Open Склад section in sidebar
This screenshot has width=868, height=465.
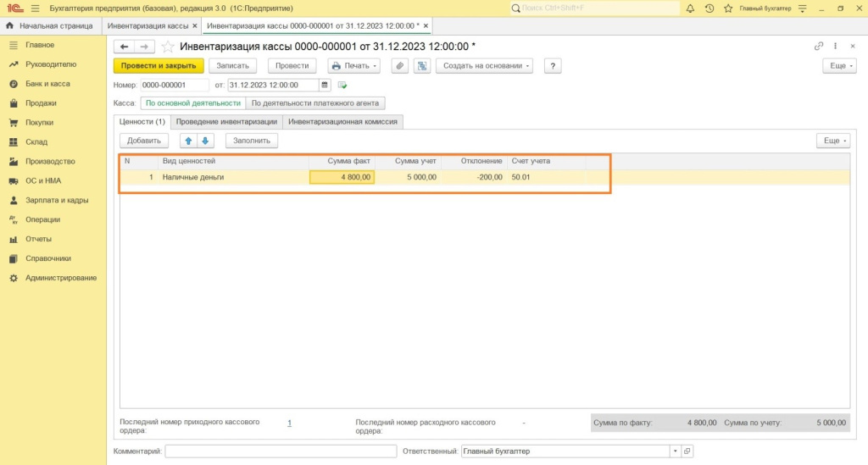tap(36, 141)
